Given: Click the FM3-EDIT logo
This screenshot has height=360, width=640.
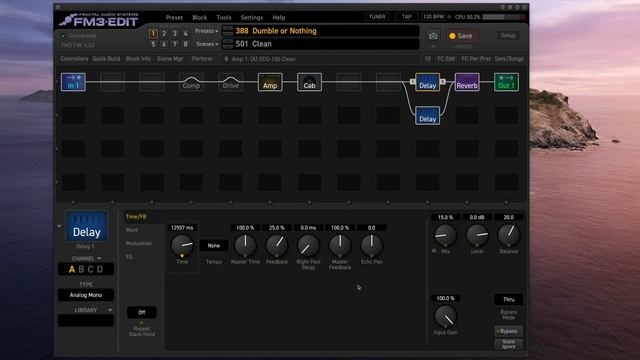Looking at the screenshot, I should (x=99, y=20).
